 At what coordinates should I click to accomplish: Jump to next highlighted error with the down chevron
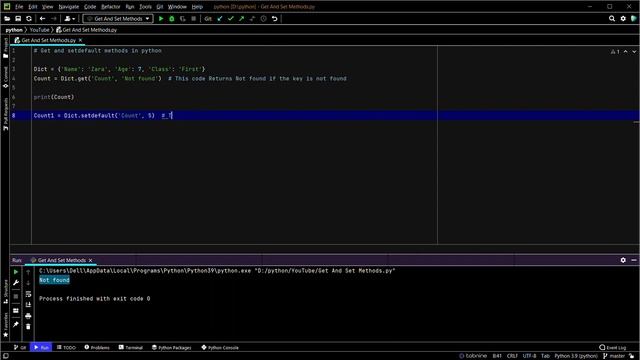634,52
